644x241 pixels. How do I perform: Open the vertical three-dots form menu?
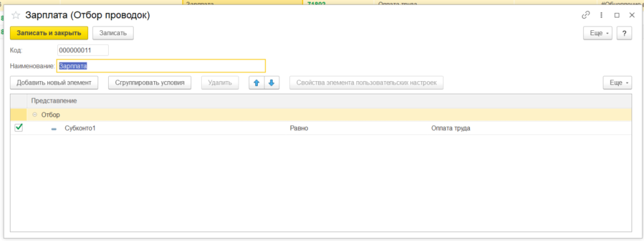(601, 15)
